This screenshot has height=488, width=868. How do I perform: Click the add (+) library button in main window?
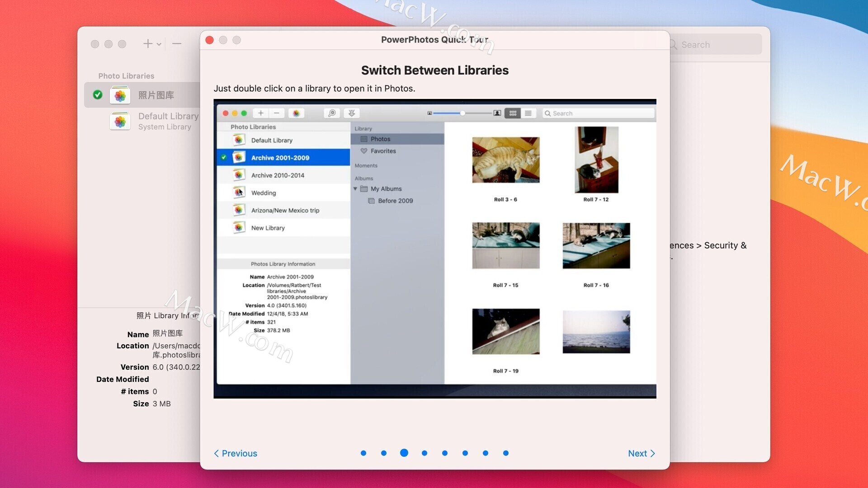pos(147,44)
